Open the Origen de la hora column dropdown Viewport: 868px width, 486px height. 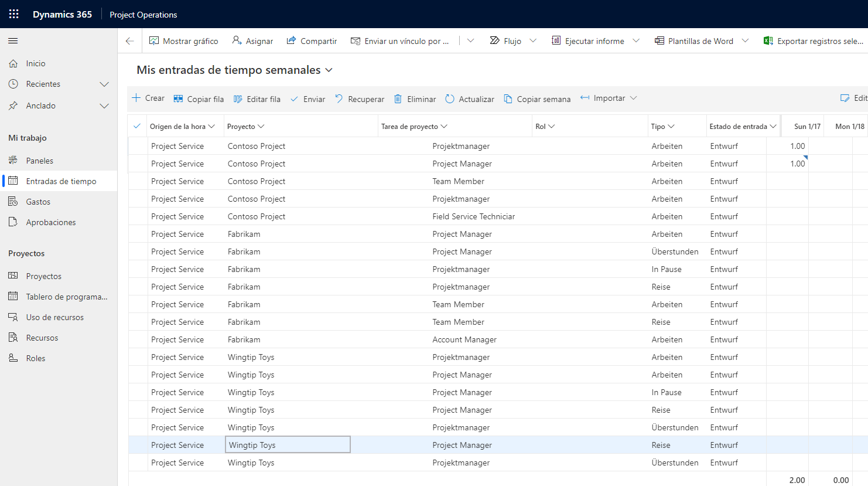(211, 126)
